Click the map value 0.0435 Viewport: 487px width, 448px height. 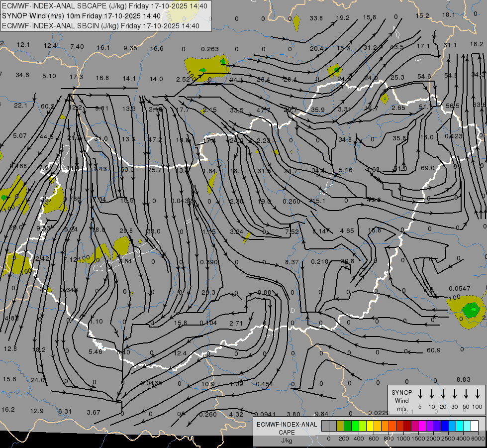(x=151, y=383)
